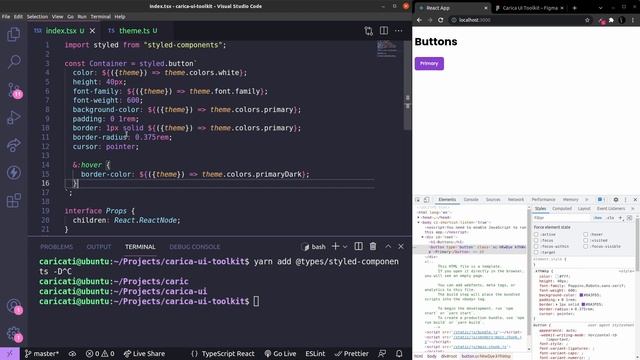The image size is (640, 360).
Task: Select element inspector tool in DevTools
Action: pyautogui.click(x=418, y=200)
